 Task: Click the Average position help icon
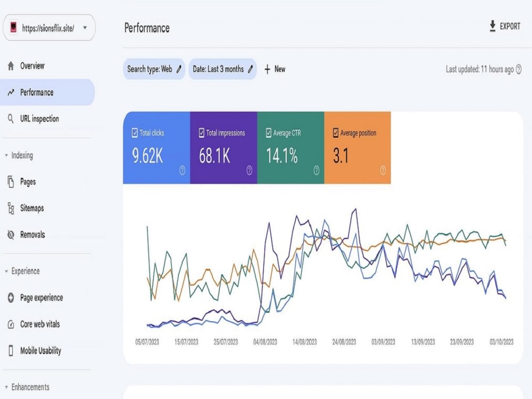(x=383, y=170)
